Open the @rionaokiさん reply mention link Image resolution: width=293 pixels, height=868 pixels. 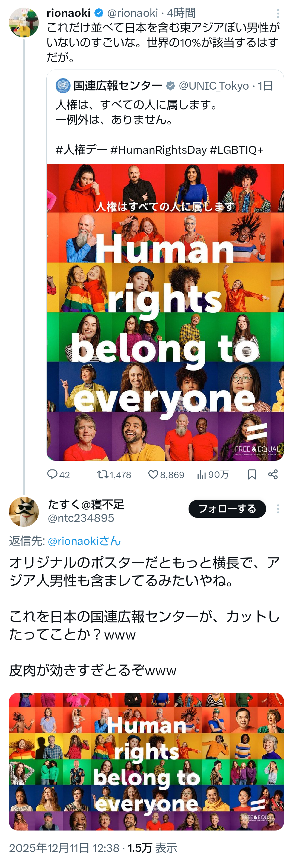(x=84, y=541)
